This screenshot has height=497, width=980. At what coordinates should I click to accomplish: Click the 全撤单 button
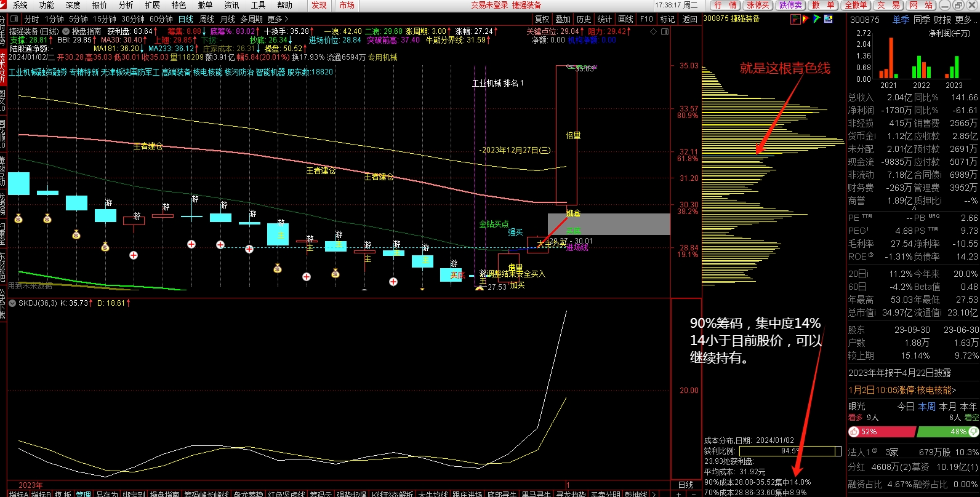pyautogui.click(x=856, y=5)
